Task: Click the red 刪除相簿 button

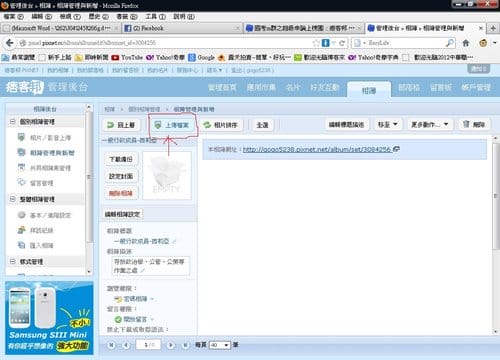Action: point(121,193)
